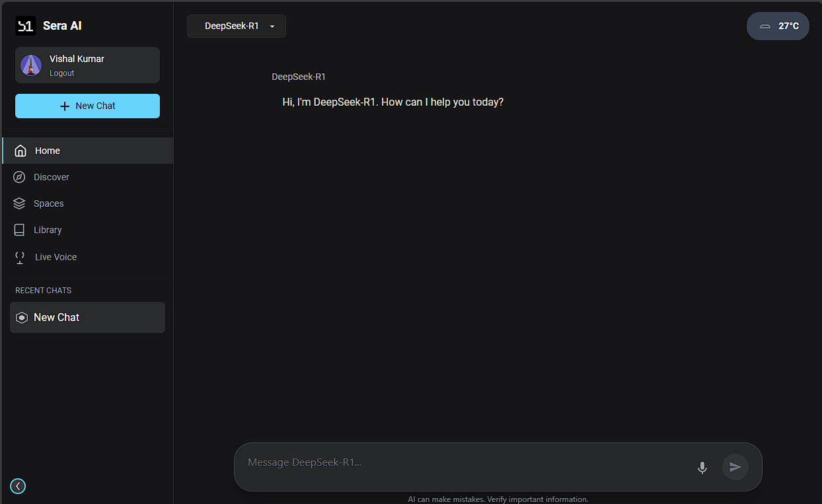This screenshot has width=822, height=504.
Task: Expand the RECENT CHATS section
Action: [x=43, y=291]
